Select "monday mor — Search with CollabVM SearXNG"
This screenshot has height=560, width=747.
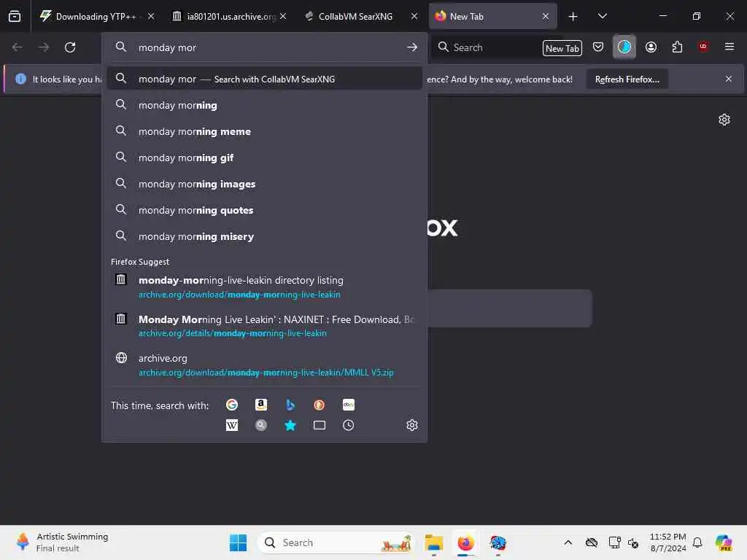coord(264,79)
